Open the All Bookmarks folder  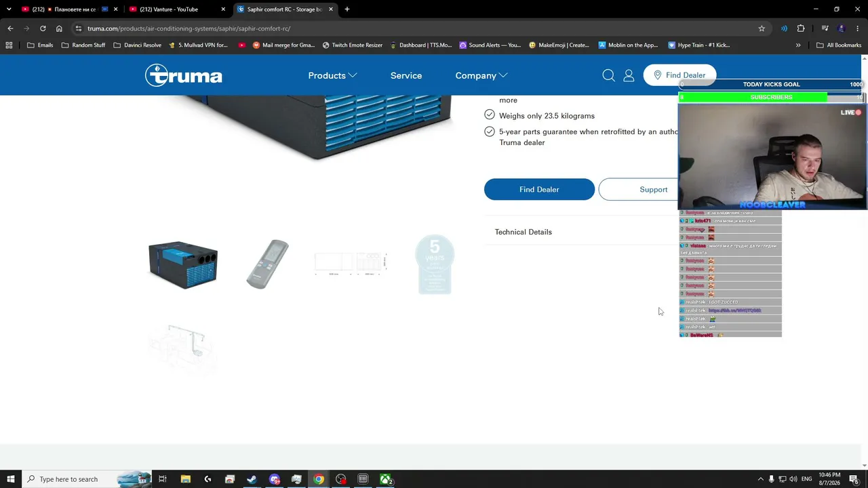click(839, 45)
